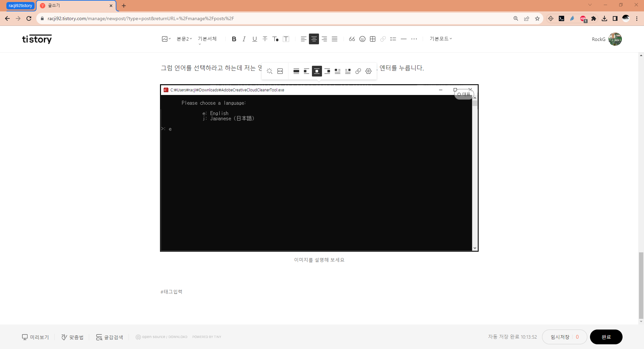Click the #태그입력 tag input
Screen dimensions: 644x349
(x=171, y=292)
